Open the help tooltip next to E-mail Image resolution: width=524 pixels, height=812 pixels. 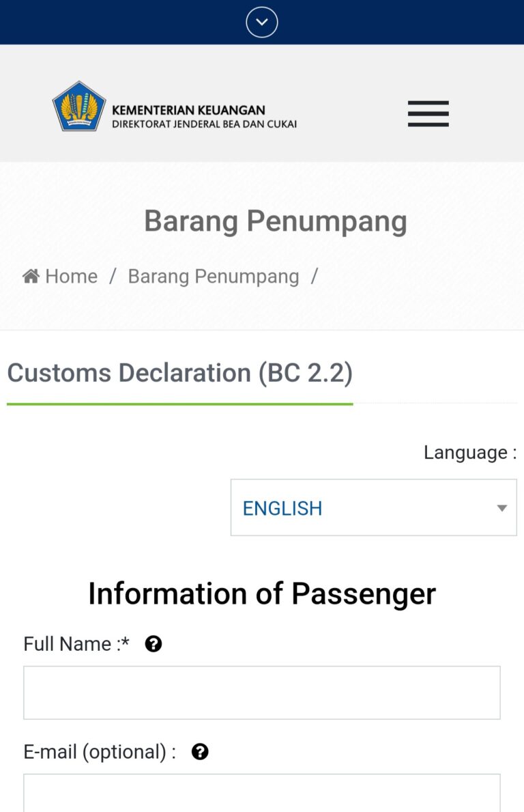[199, 751]
